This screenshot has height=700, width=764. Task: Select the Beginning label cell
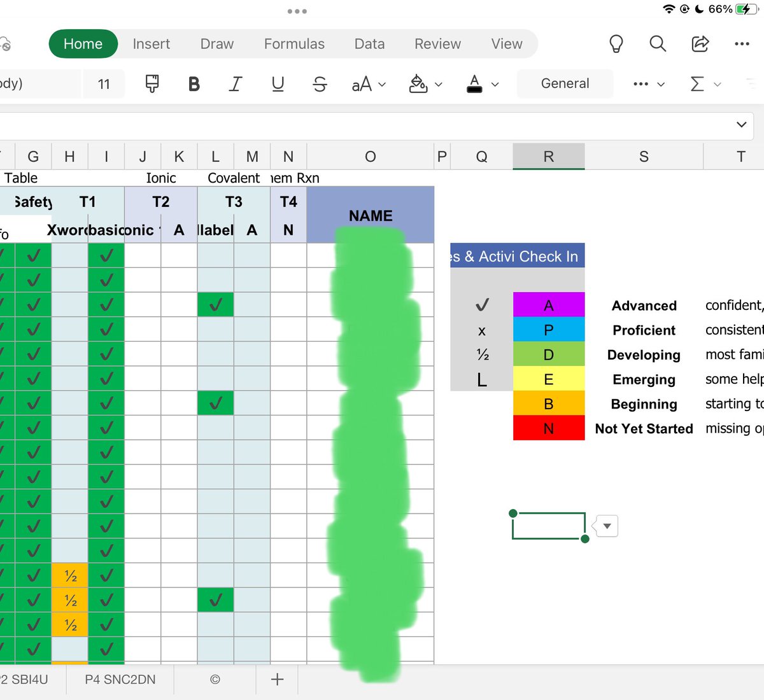point(644,404)
